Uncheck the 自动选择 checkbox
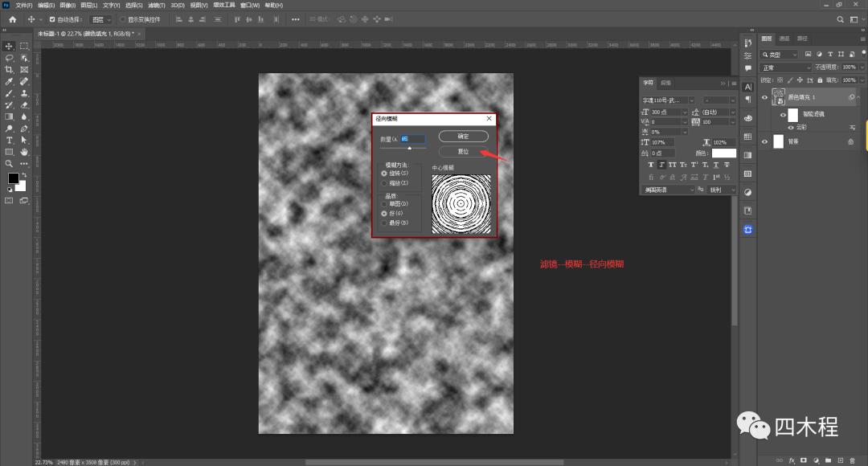 53,19
